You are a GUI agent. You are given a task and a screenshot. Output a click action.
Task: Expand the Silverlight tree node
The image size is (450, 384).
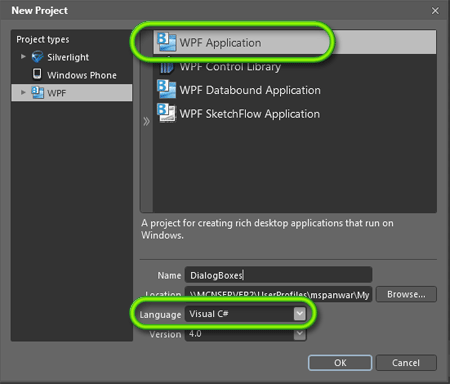(23, 57)
